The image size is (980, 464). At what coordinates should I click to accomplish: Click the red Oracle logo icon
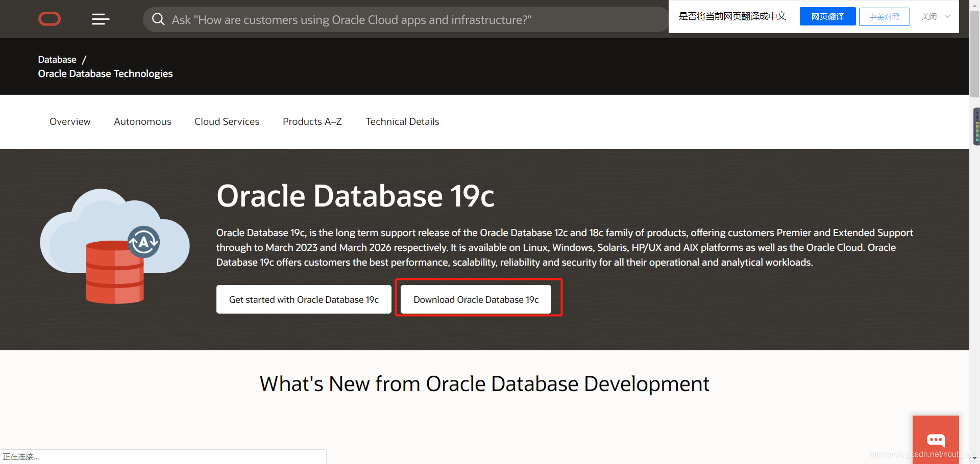pos(50,19)
